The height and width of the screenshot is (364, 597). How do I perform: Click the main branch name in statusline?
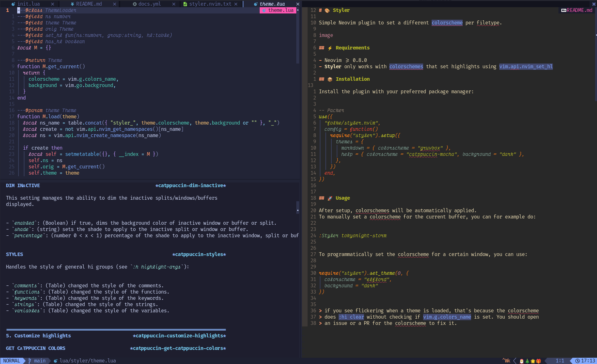coord(40,361)
